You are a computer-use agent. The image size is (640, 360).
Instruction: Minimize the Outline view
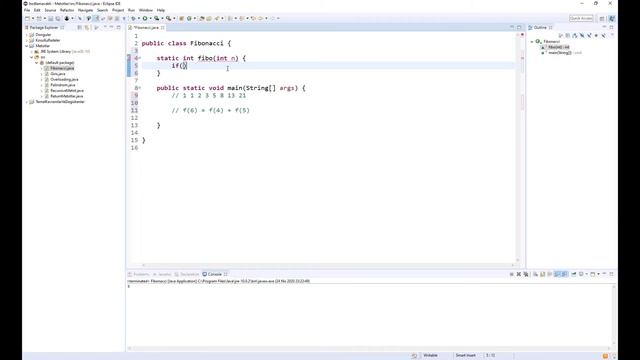(604, 27)
